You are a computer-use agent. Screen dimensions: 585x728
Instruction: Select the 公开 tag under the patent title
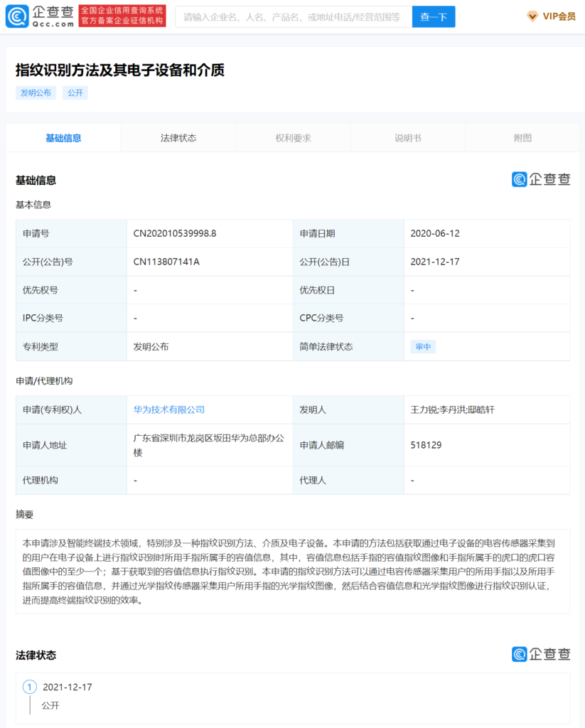(75, 92)
